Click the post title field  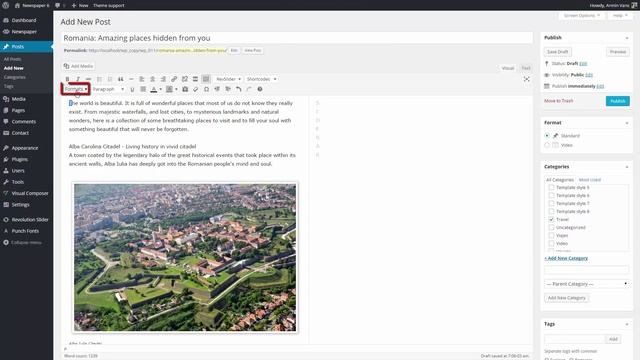[297, 38]
